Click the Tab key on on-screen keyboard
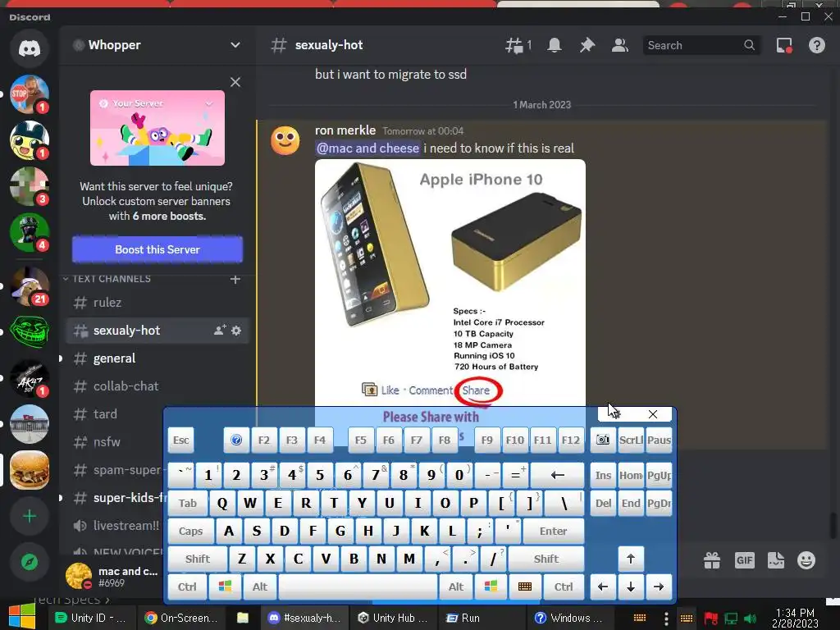Image resolution: width=840 pixels, height=630 pixels. pos(188,503)
